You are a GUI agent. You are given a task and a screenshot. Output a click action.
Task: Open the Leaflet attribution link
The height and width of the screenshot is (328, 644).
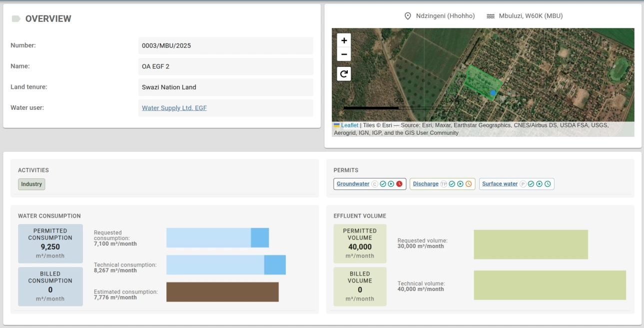tap(350, 125)
